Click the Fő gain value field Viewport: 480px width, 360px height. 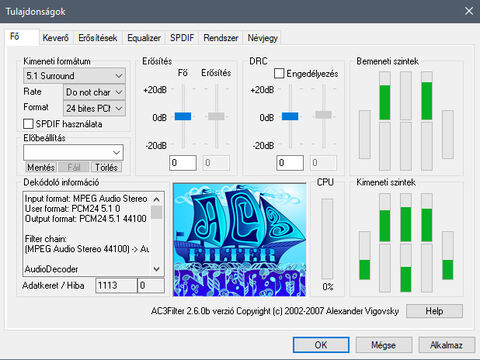(x=183, y=163)
